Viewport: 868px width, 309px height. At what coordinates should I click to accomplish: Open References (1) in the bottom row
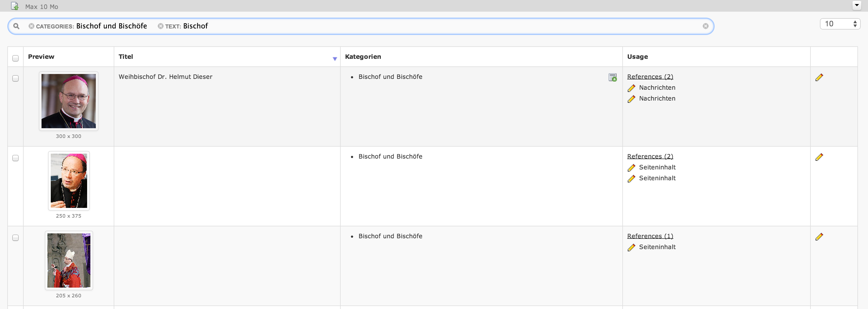[650, 236]
